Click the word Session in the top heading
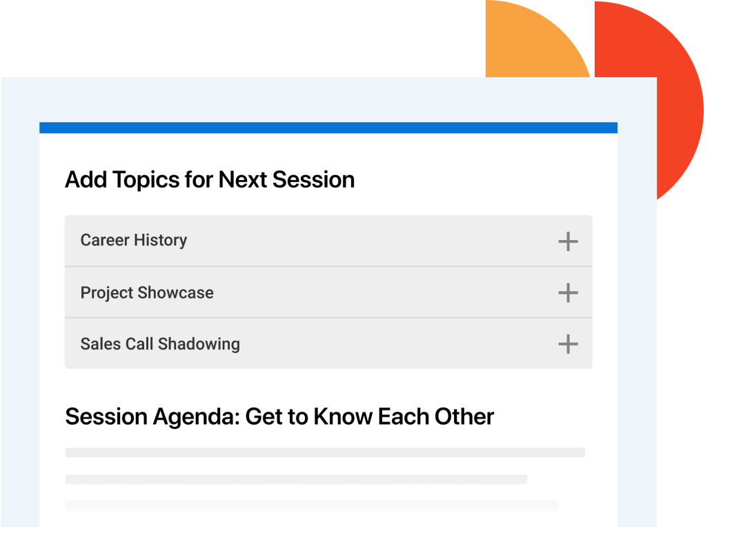 click(x=313, y=180)
